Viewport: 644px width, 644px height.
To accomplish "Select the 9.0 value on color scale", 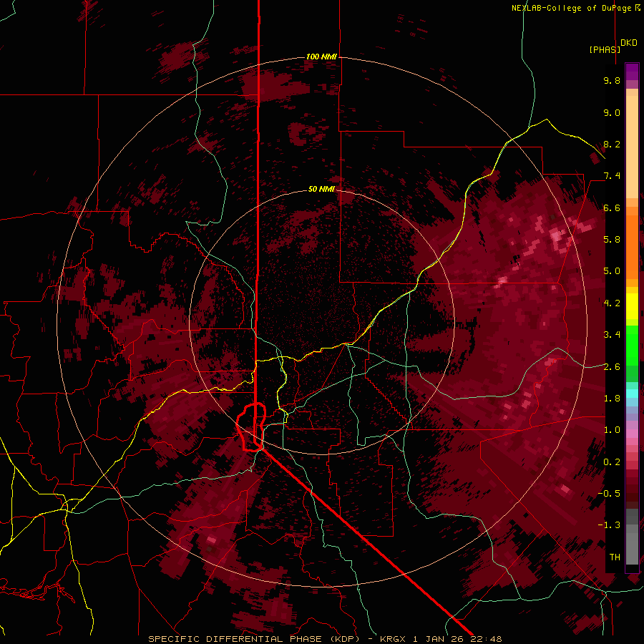I will [612, 112].
